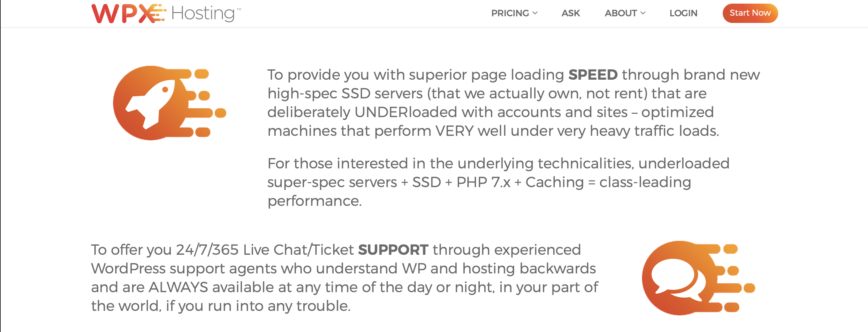Open the ABOUT menu item
This screenshot has width=868, height=332.
point(625,13)
